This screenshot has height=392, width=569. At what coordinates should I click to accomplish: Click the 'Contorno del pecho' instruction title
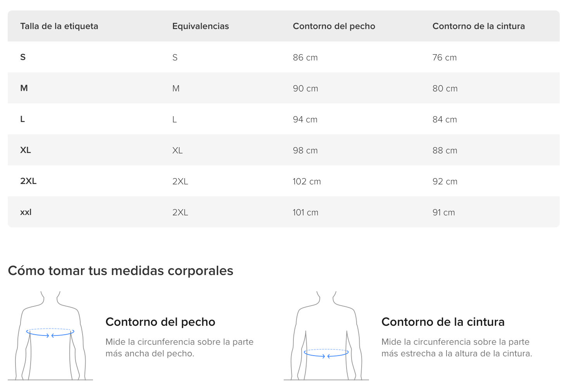[160, 322]
